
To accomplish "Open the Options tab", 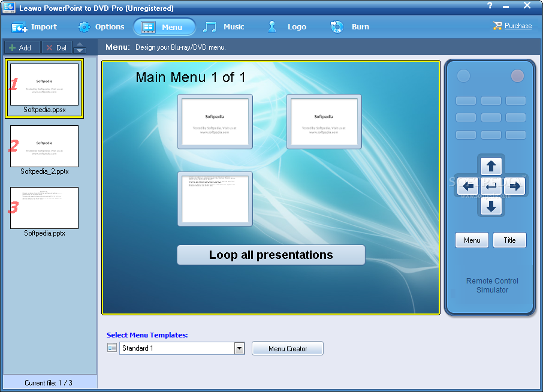I will (101, 26).
